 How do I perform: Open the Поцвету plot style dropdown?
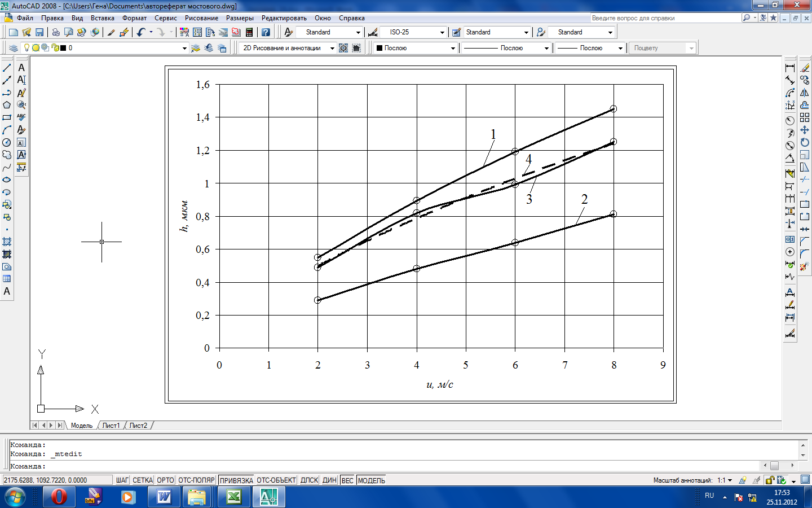(691, 49)
